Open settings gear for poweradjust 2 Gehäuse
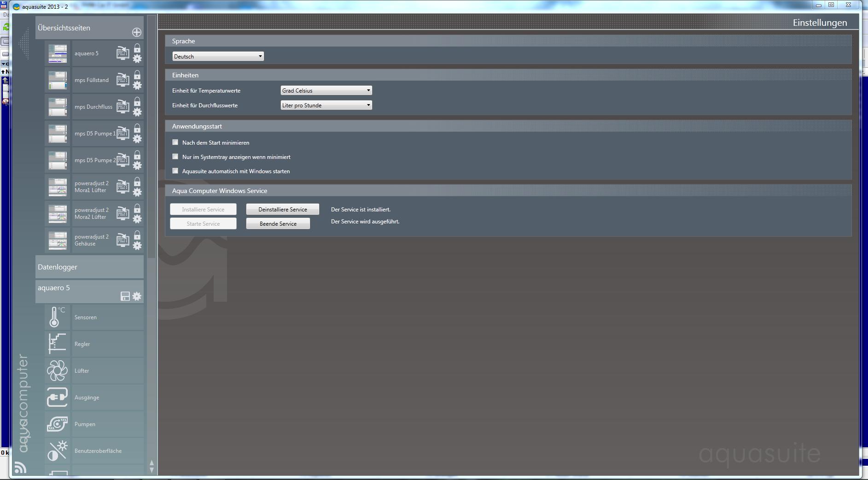This screenshot has height=480, width=868. point(137,246)
